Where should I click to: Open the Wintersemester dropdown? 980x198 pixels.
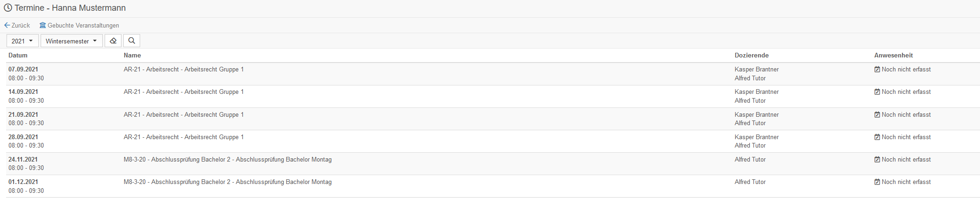click(x=71, y=41)
